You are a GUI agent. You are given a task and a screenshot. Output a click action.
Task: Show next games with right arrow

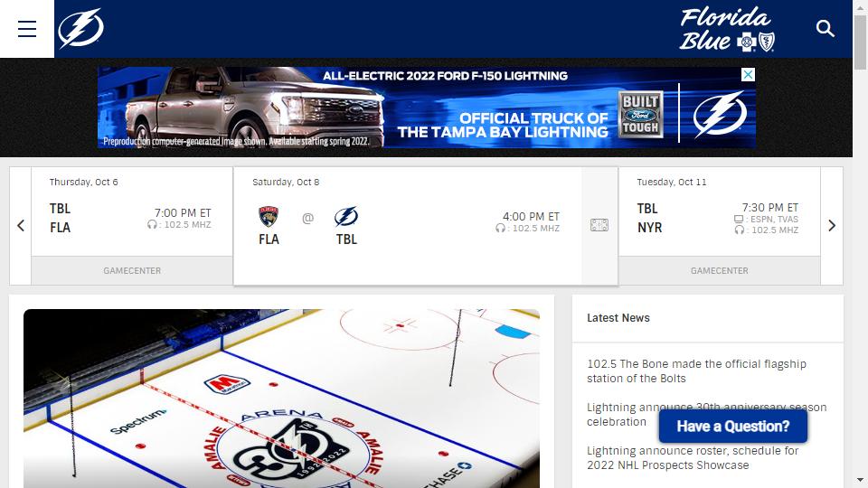click(x=832, y=226)
